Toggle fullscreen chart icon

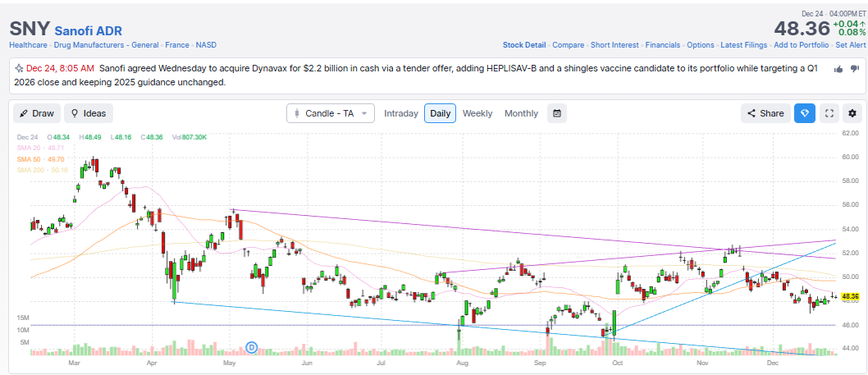click(x=829, y=113)
